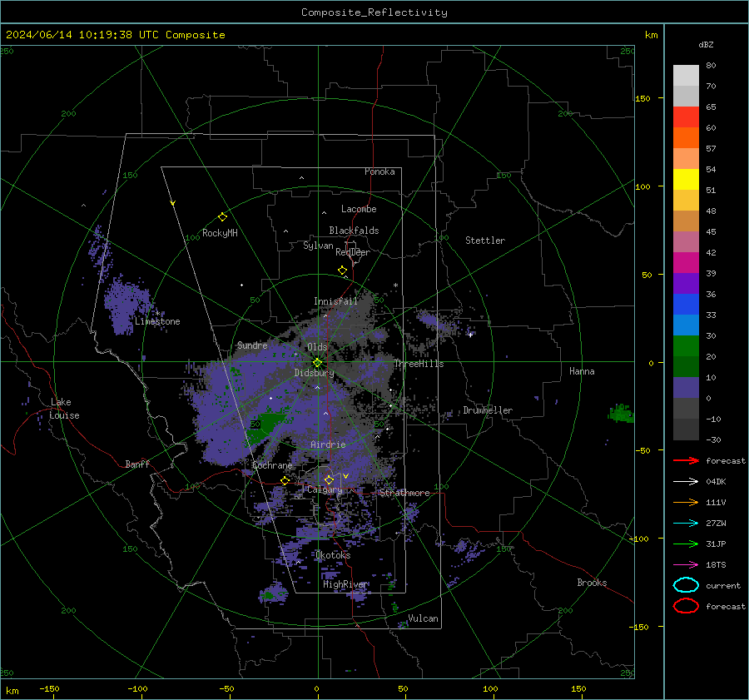Click the dBZ legend heading
The width and height of the screenshot is (749, 700).
[706, 44]
